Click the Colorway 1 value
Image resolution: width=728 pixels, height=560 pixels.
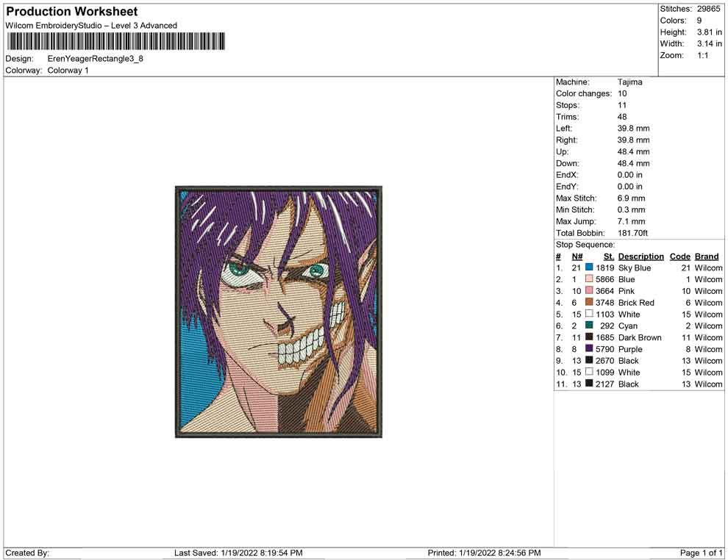pyautogui.click(x=68, y=71)
